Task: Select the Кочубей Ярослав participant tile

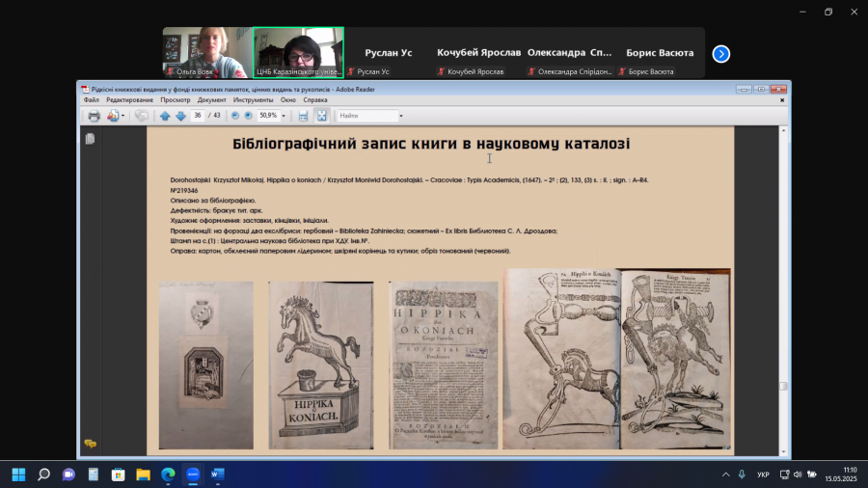Action: coord(478,53)
